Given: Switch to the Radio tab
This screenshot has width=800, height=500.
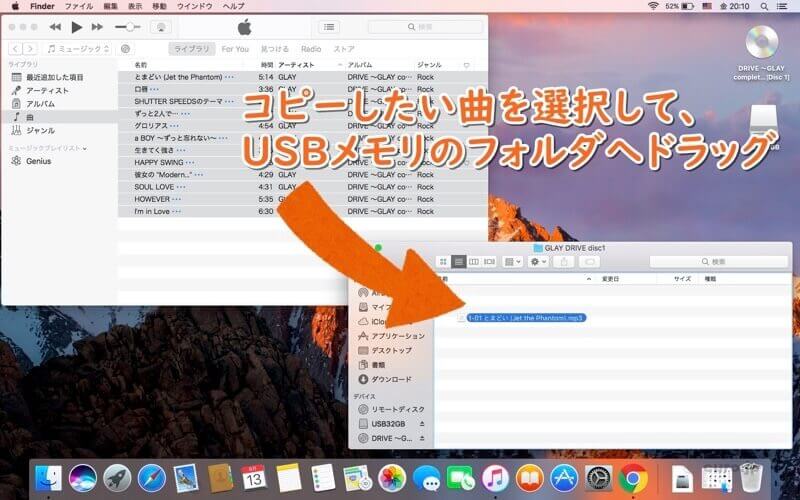Looking at the screenshot, I should pos(311,49).
